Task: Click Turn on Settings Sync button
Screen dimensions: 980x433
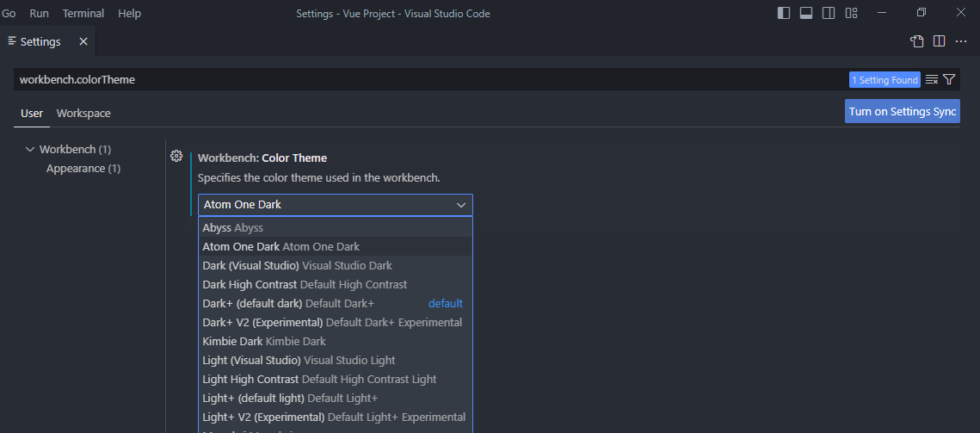Action: (902, 111)
